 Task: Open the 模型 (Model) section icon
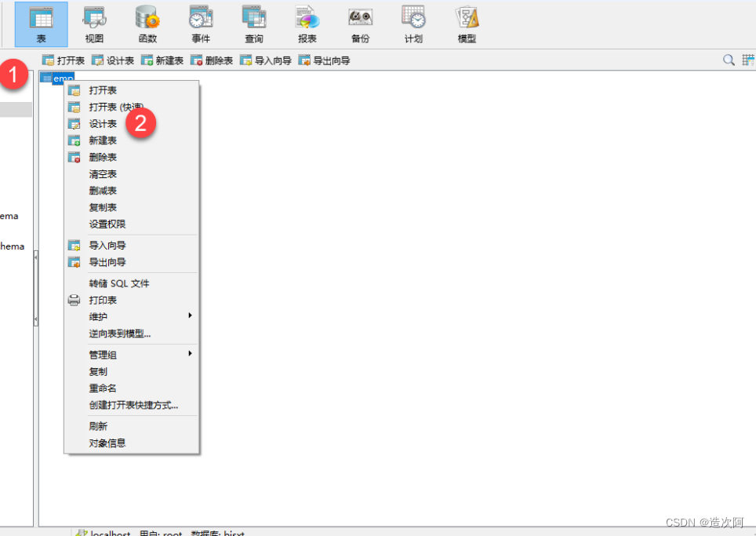tap(467, 24)
